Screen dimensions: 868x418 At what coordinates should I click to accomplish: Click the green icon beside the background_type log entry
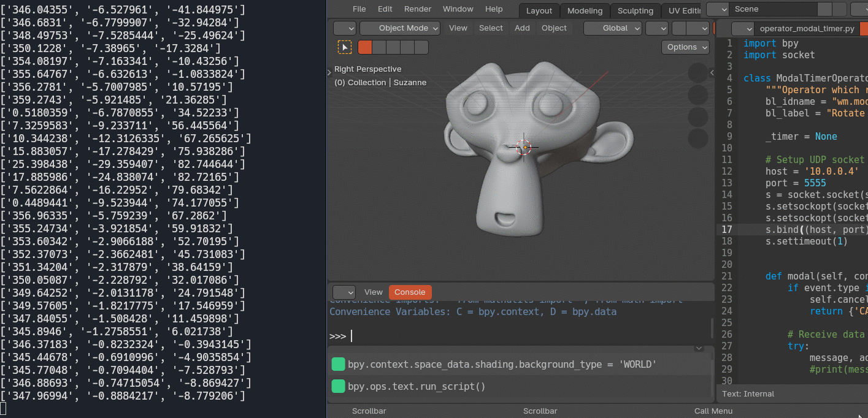338,365
